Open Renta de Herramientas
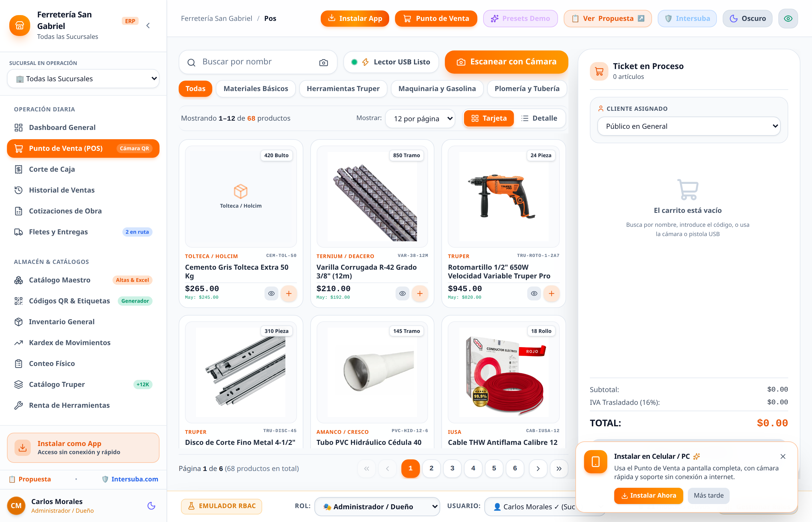The width and height of the screenshot is (812, 522). click(x=83, y=405)
